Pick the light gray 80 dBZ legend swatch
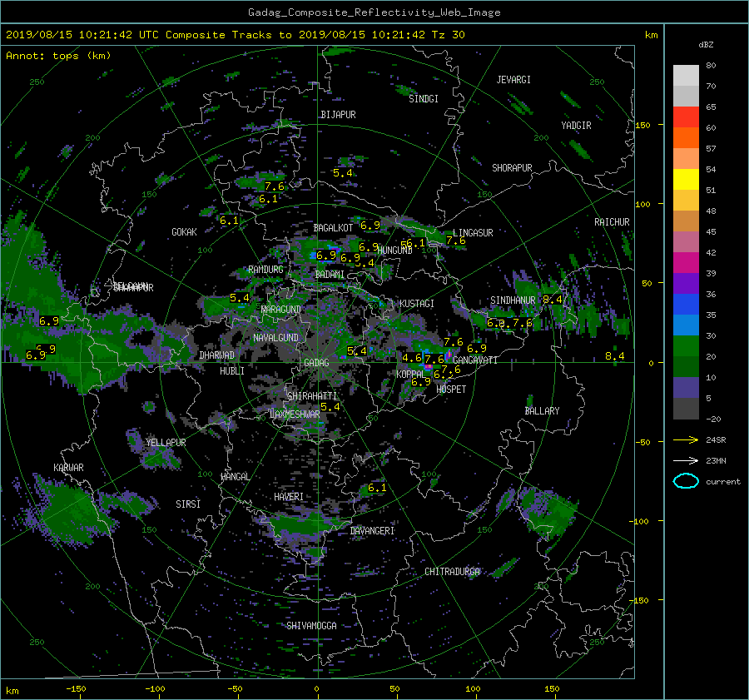The width and height of the screenshot is (749, 700). coord(686,75)
